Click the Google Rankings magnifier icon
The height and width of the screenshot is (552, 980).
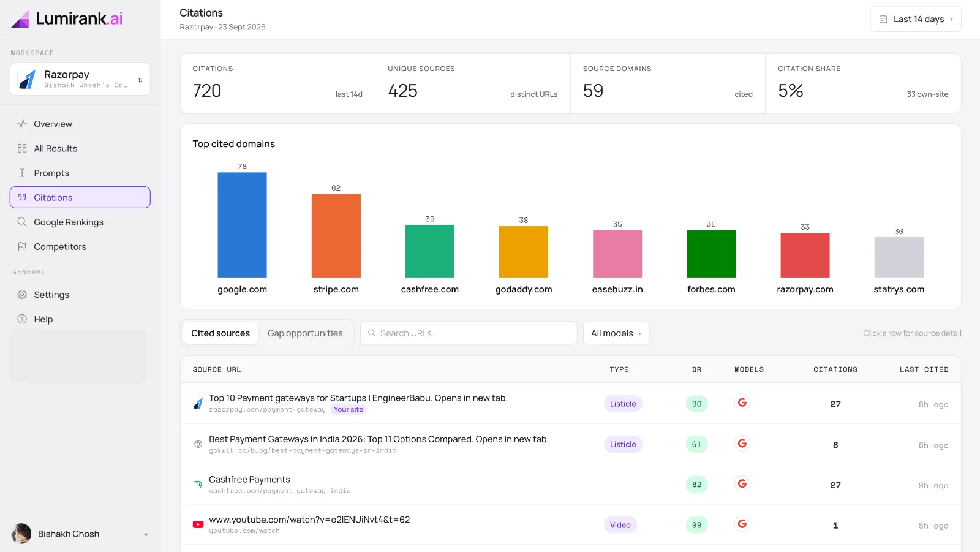(22, 222)
